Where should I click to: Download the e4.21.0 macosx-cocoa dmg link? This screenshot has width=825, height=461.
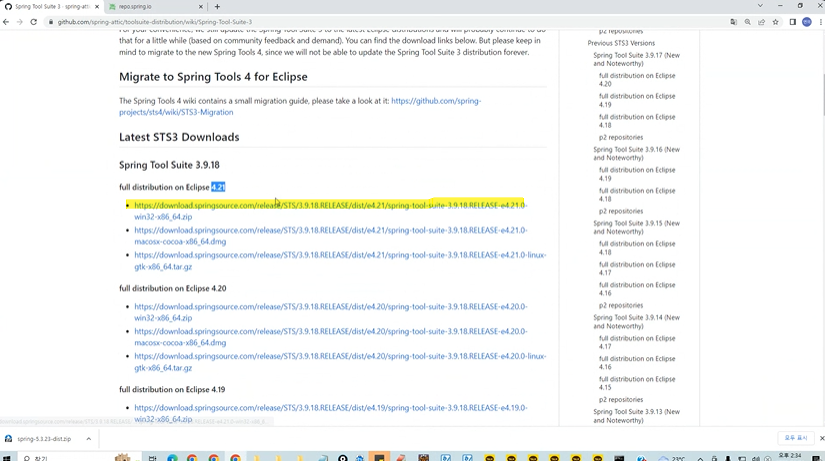point(330,236)
